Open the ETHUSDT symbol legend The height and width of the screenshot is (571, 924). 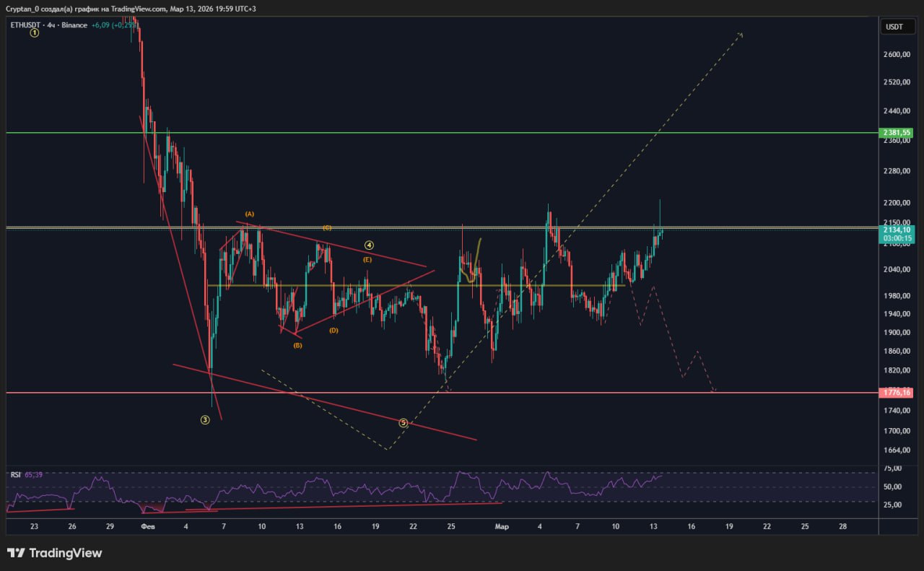coord(26,25)
